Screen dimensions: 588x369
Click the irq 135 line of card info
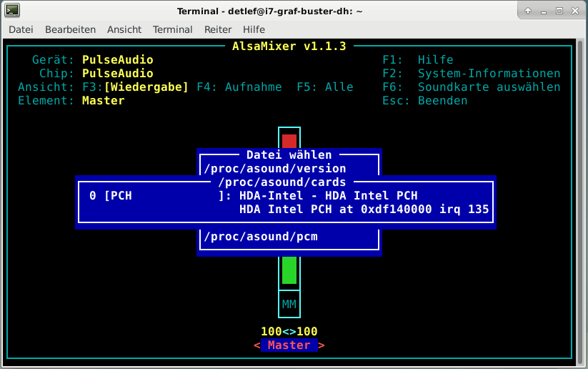[x=364, y=209]
